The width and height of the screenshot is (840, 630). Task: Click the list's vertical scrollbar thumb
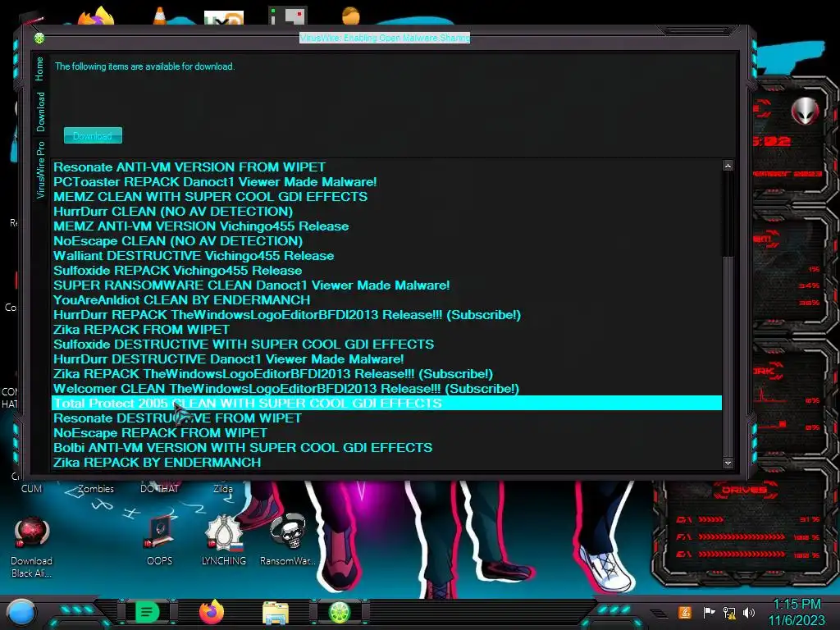(728, 213)
